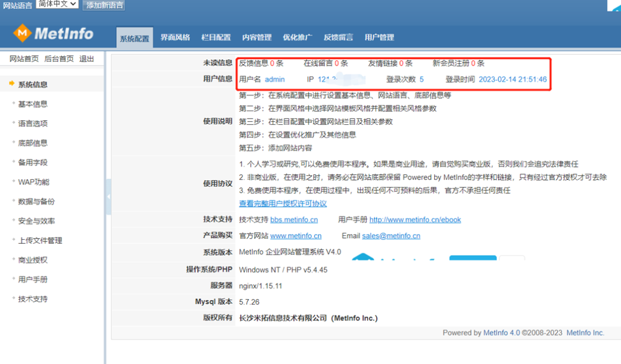
Task: Click the Windows NT / PHP v5.4.45 text
Action: pos(283,270)
